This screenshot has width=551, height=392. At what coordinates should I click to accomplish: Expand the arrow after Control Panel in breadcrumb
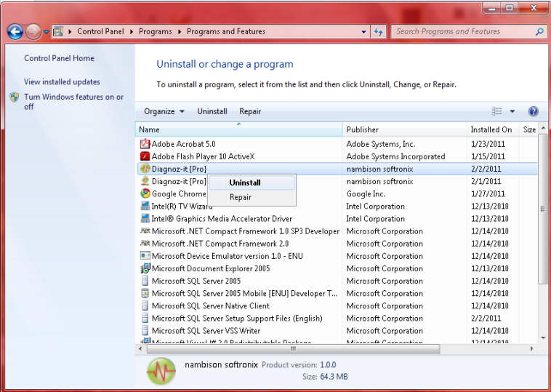pyautogui.click(x=131, y=32)
